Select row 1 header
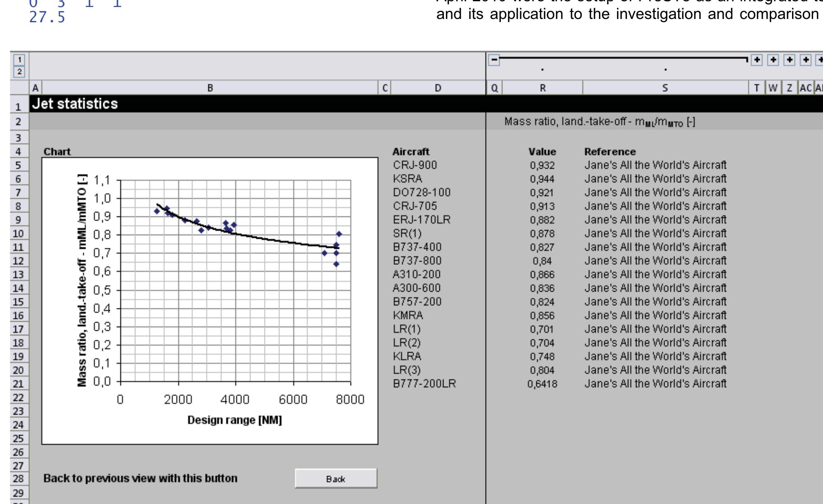The height and width of the screenshot is (504, 823). tap(19, 104)
